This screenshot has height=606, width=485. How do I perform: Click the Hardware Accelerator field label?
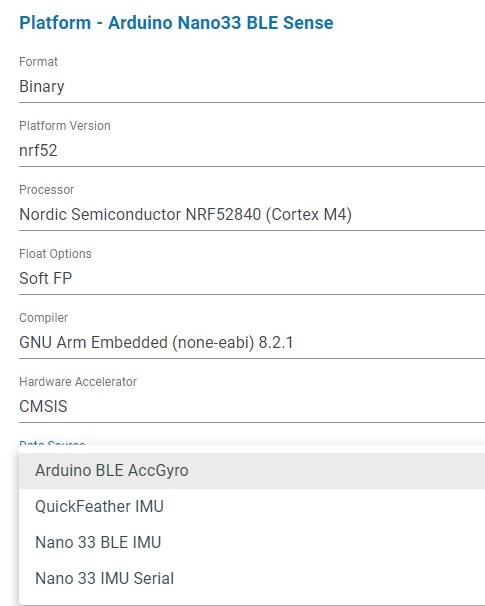point(78,382)
